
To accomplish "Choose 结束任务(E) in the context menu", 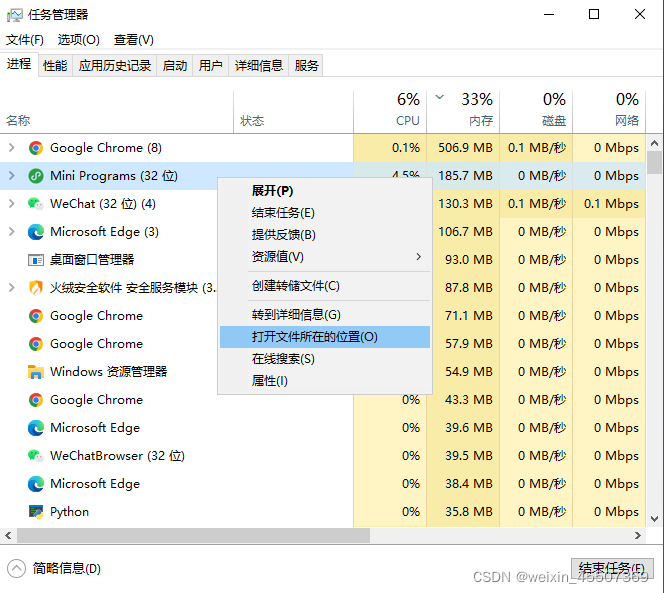I will pos(325,213).
